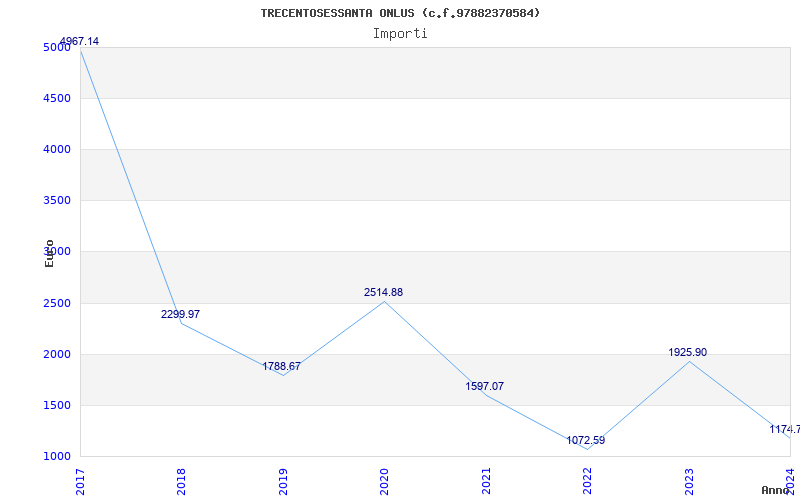Screen dimensions: 800x500
Task: Click the Euro y-axis title
Action: pos(49,253)
